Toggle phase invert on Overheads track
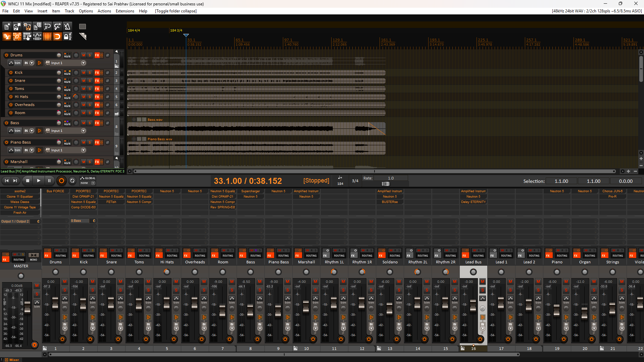This screenshot has height=362, width=644. point(108,105)
